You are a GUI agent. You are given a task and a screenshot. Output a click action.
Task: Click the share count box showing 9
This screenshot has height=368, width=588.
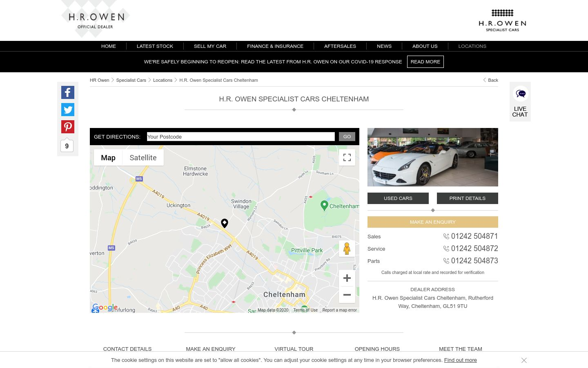tap(67, 146)
